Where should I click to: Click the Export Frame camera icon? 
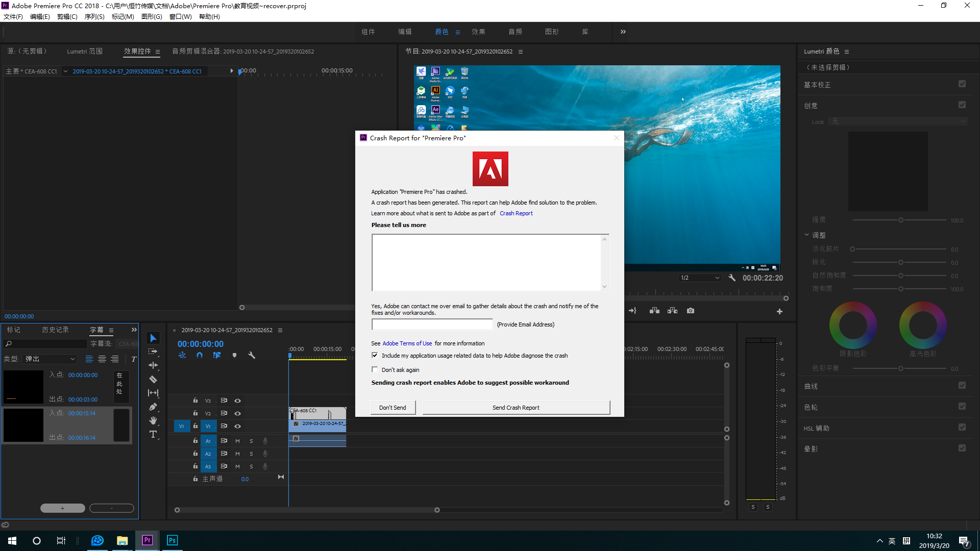click(x=691, y=311)
